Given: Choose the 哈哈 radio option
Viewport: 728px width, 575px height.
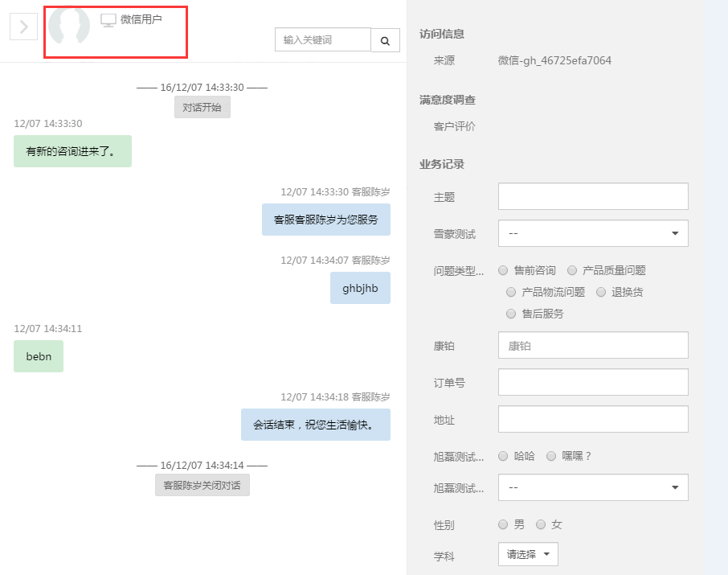Looking at the screenshot, I should click(503, 456).
